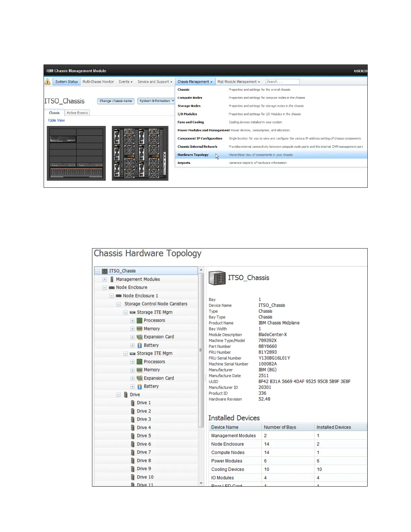The width and height of the screenshot is (411, 532).
Task: Click the Drive group icon in the tree
Action: click(126, 395)
